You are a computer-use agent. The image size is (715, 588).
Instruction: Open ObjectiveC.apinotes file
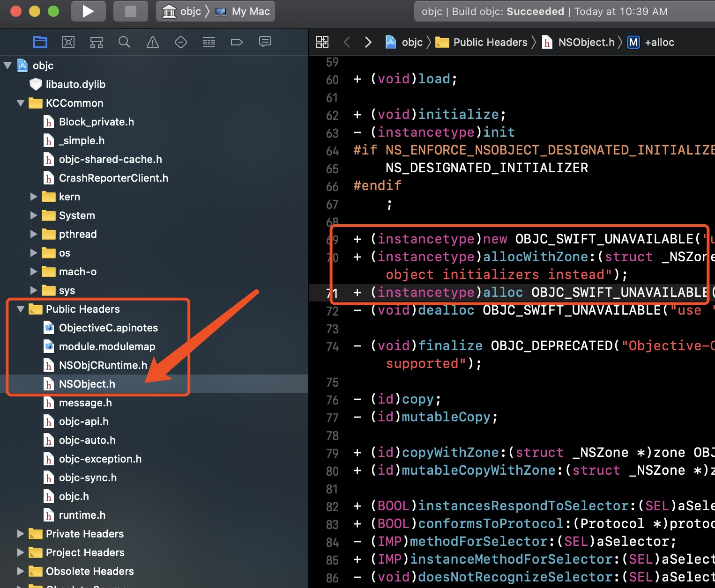click(154, 328)
